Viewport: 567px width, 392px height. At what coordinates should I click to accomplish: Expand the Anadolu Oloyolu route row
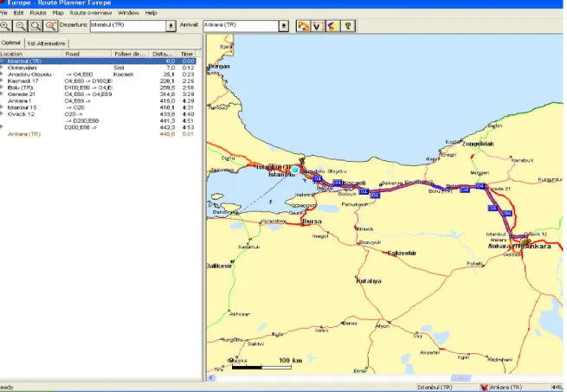2,74
